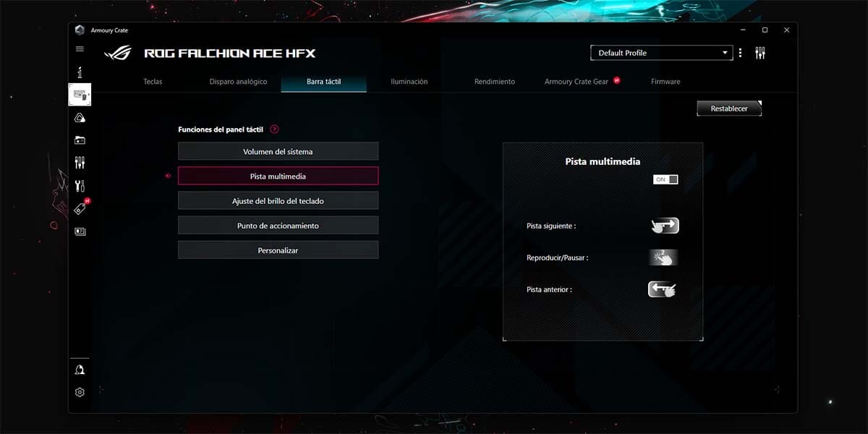Select the keyboard Devices sidebar icon

click(x=80, y=95)
